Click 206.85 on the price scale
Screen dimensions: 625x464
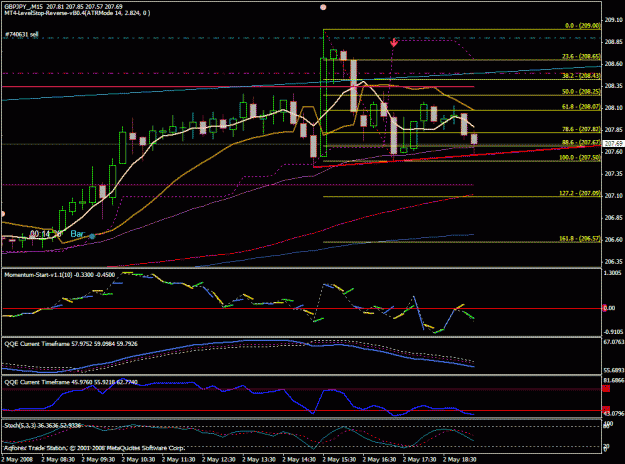(614, 218)
